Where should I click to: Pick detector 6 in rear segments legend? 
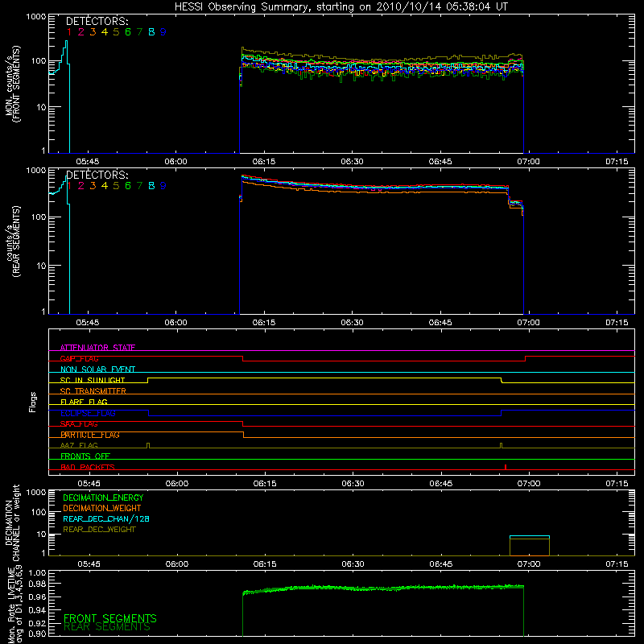128,186
